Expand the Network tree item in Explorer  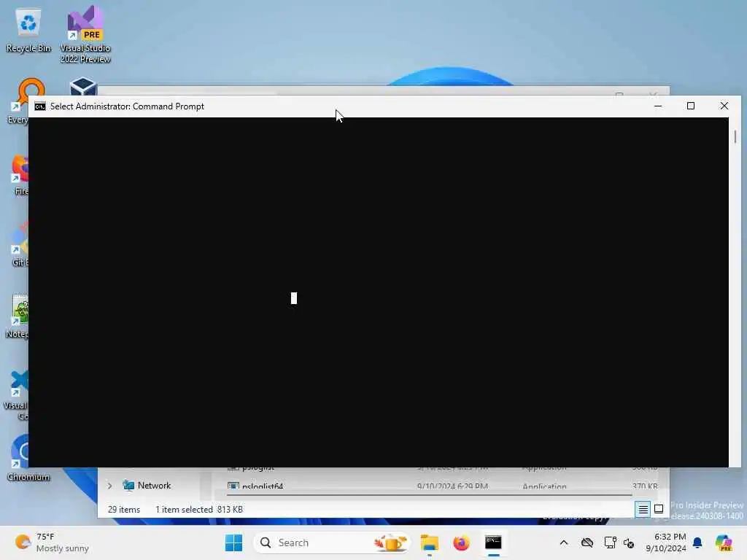tap(109, 486)
